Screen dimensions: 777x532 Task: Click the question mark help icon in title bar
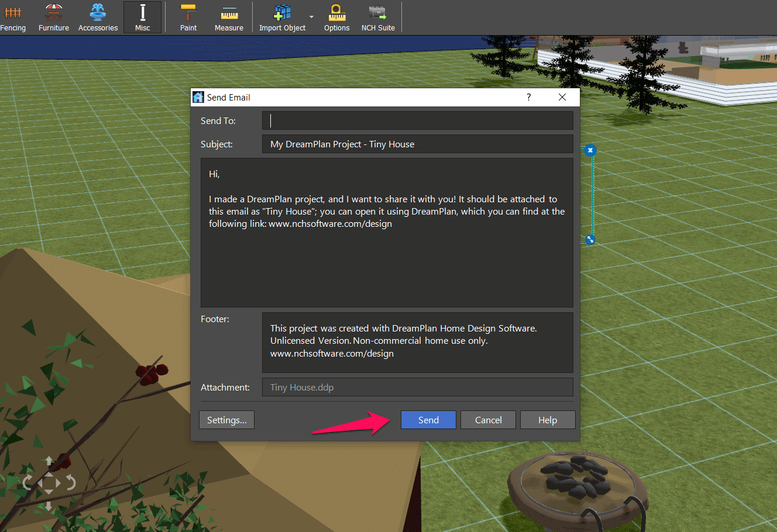[529, 97]
